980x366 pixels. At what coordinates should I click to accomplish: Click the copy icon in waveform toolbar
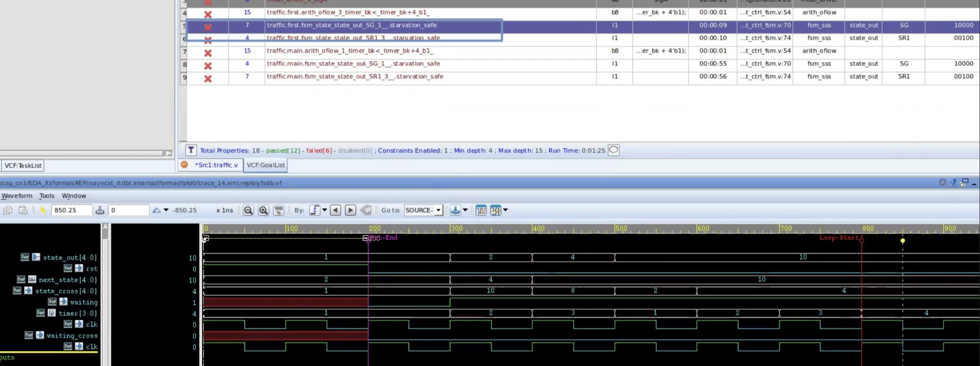8,210
